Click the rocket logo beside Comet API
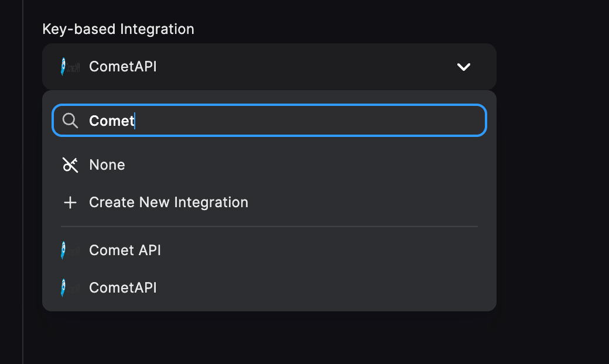Viewport: 609px width, 364px height. [x=70, y=250]
